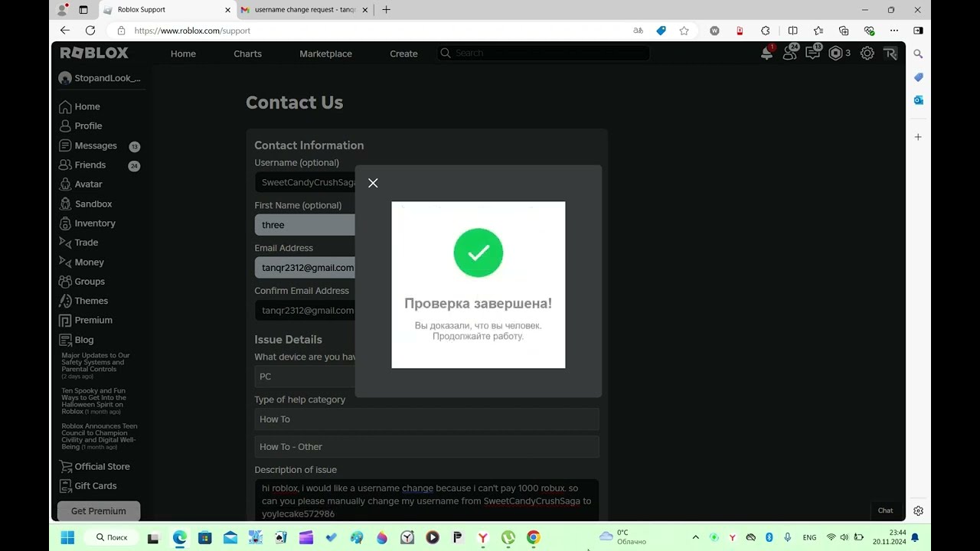The height and width of the screenshot is (551, 980).
Task: Switch to the Roblox Support tab
Action: click(x=166, y=10)
